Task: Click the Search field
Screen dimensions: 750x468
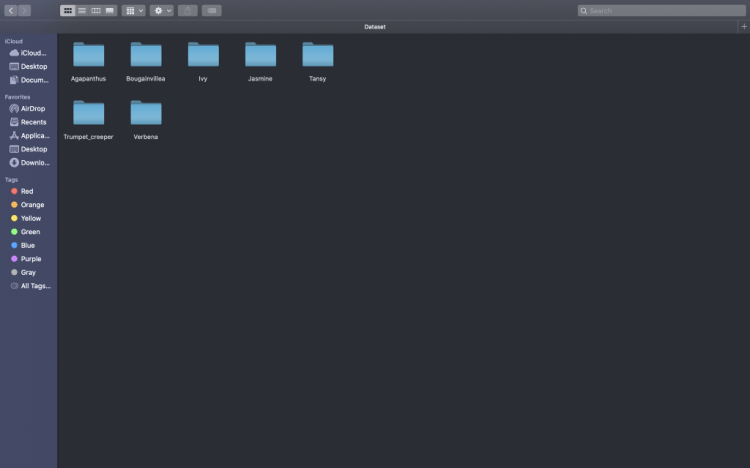Action: coord(660,10)
